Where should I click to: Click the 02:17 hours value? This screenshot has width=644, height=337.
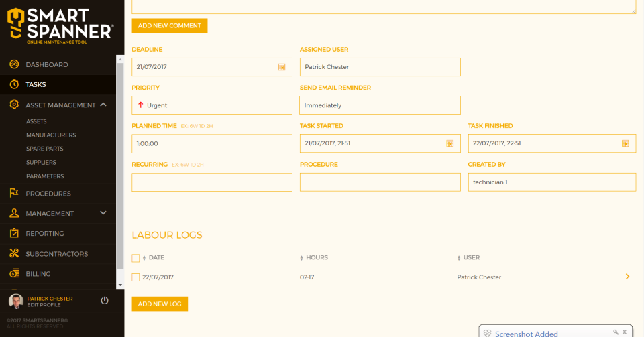307,277
